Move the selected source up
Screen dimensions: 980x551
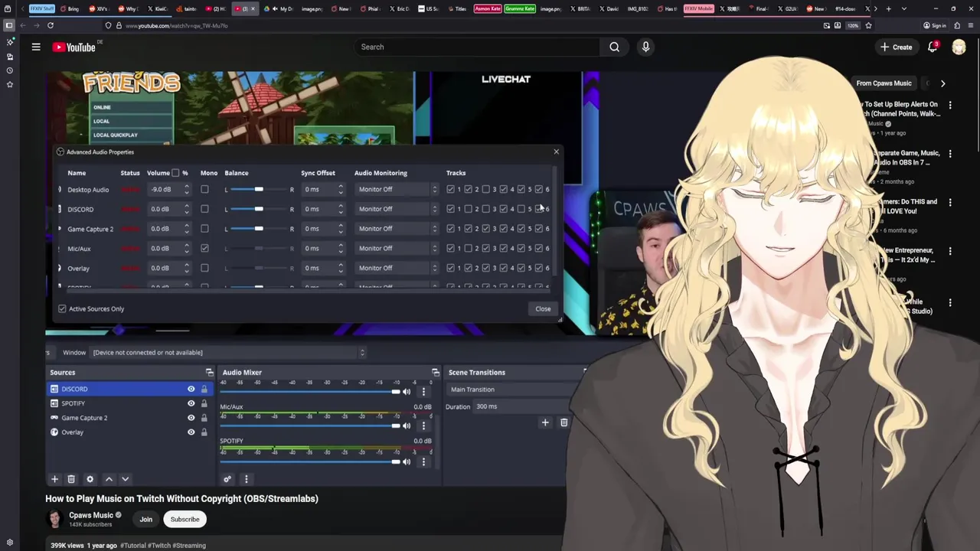(x=109, y=479)
